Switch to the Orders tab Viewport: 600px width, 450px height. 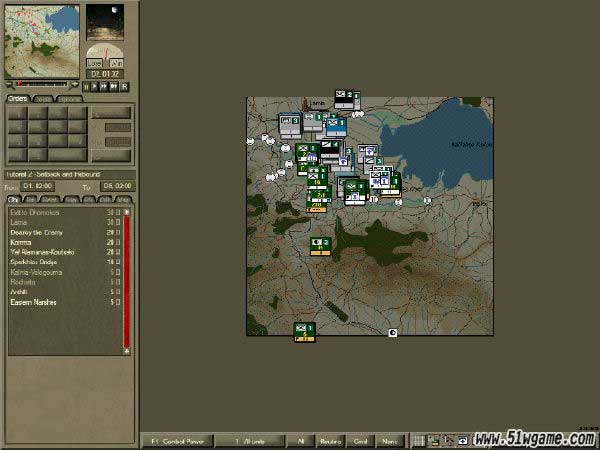click(18, 99)
